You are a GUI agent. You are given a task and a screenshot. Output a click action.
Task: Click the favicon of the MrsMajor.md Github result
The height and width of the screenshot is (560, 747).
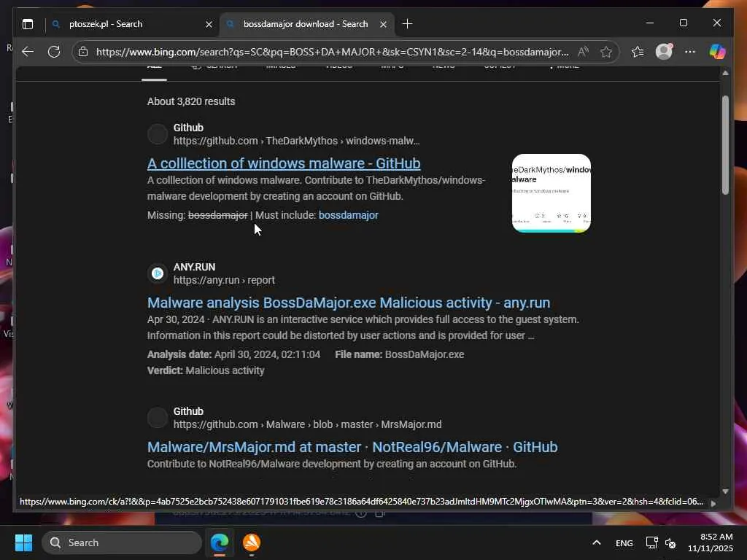pos(158,418)
